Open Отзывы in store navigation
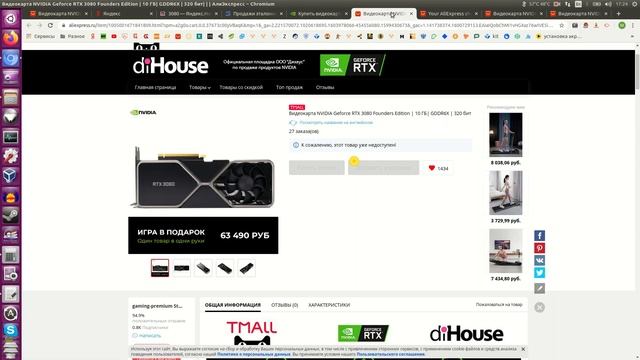The height and width of the screenshot is (360, 640). pos(325,87)
